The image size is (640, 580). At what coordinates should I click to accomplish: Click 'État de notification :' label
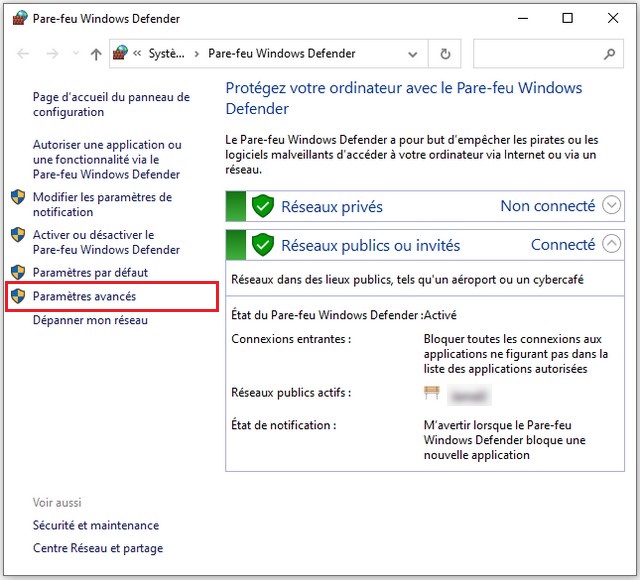click(x=284, y=425)
